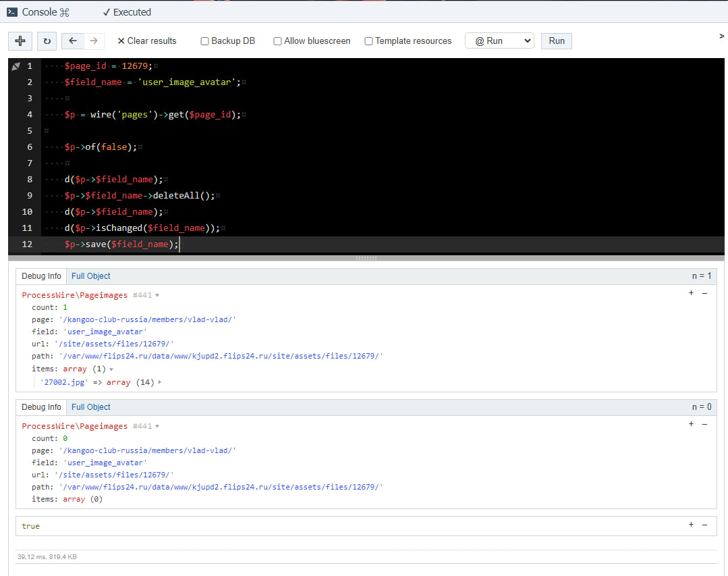Viewport: 728px width, 576px height.
Task: Click the 'n = 1' count label
Action: click(702, 276)
